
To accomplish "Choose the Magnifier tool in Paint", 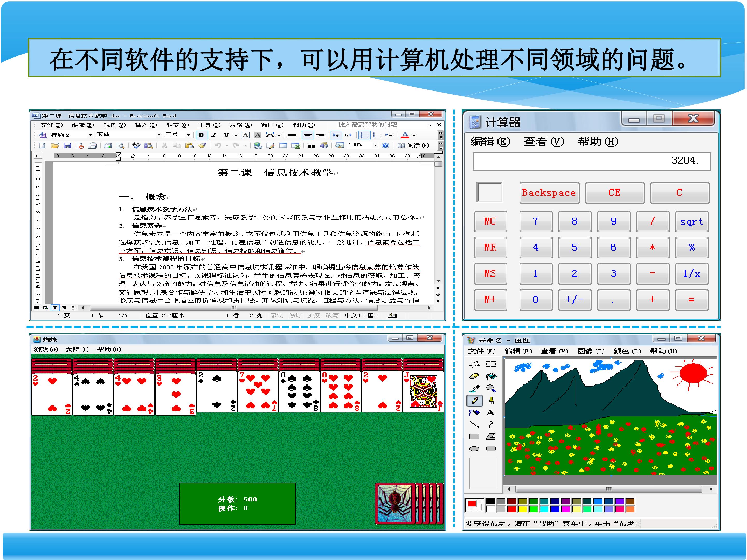I will tap(491, 388).
